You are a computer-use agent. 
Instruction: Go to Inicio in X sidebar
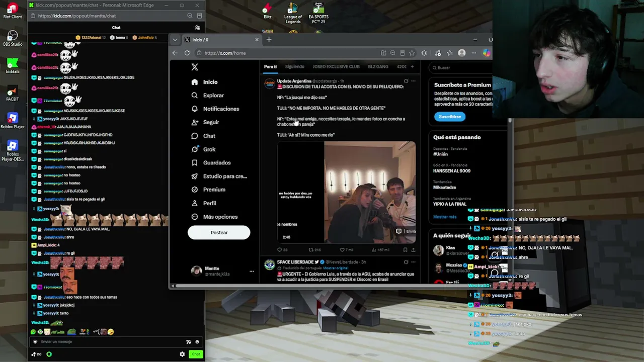[205, 82]
